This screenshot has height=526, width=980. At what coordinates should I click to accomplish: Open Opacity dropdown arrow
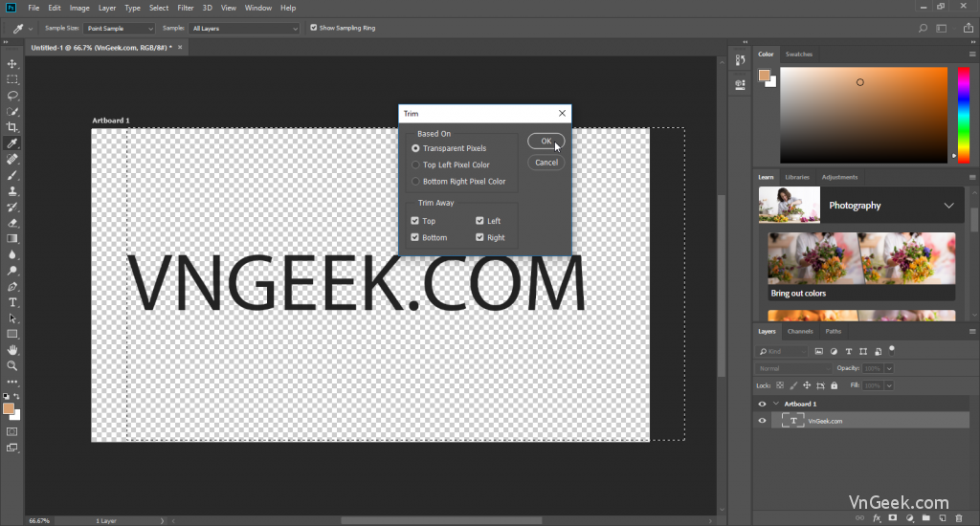click(889, 368)
